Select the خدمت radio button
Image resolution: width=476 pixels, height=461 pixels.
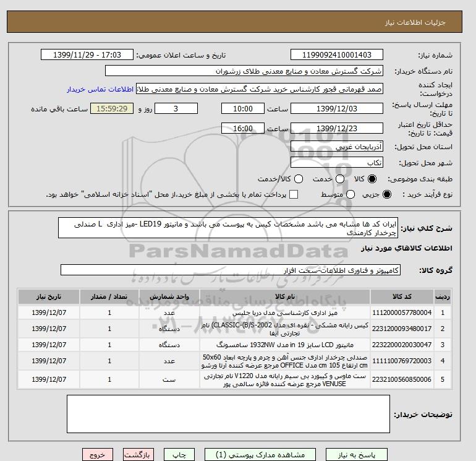click(x=340, y=179)
